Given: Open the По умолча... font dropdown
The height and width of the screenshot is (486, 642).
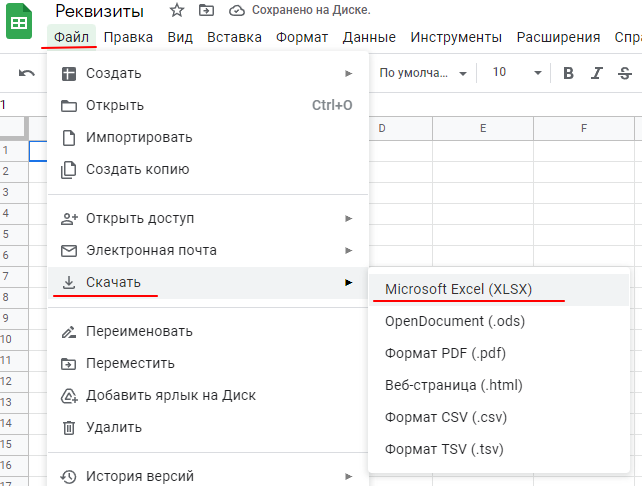Looking at the screenshot, I should [x=423, y=73].
